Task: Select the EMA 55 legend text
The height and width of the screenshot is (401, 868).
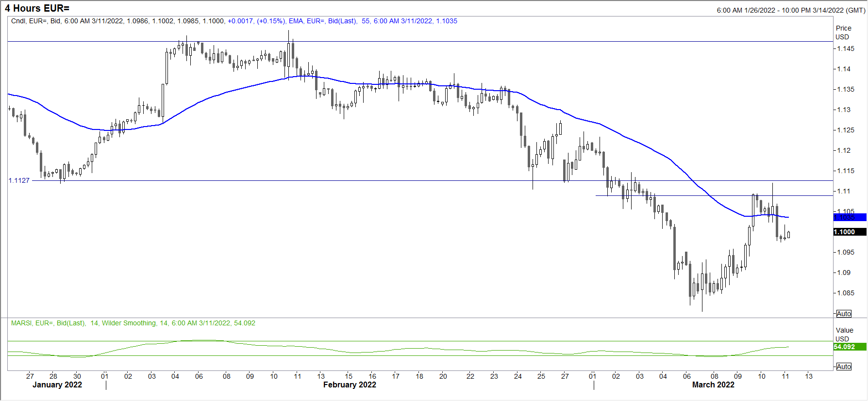Action: click(x=373, y=21)
